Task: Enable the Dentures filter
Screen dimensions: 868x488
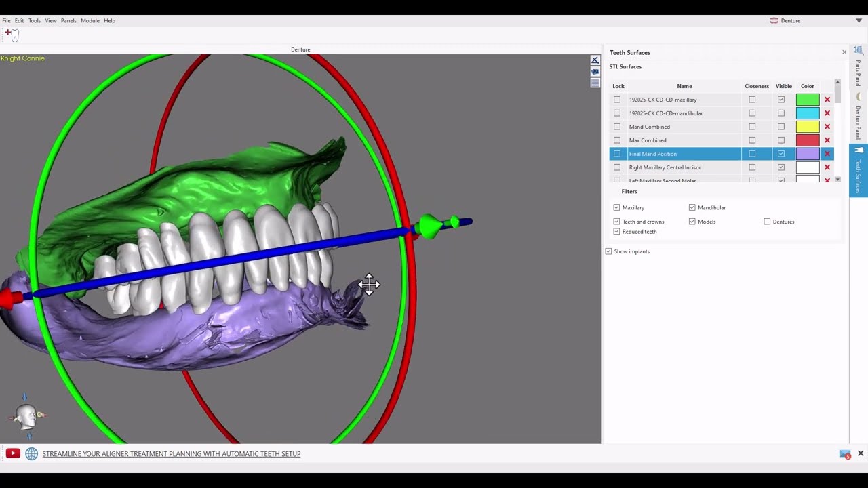Action: 767,222
